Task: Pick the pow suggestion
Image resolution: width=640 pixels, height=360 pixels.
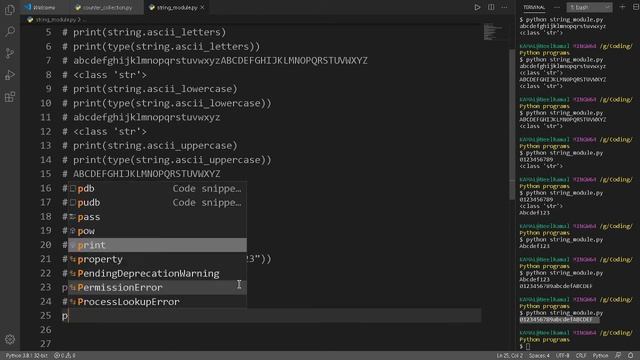Action: 157,231
